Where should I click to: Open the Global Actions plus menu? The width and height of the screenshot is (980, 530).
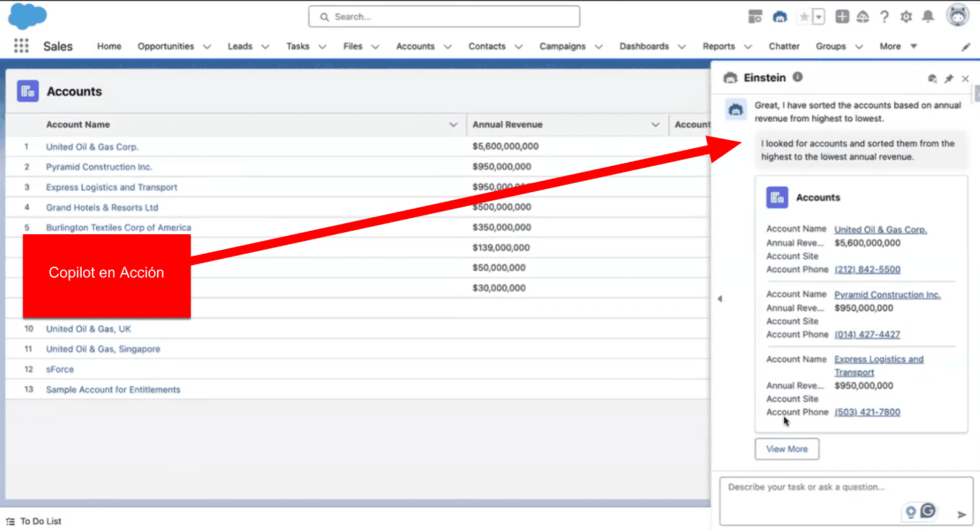pos(841,17)
